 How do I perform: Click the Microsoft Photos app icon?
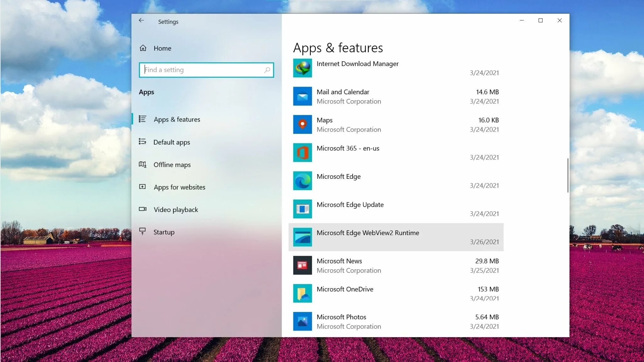pyautogui.click(x=303, y=321)
